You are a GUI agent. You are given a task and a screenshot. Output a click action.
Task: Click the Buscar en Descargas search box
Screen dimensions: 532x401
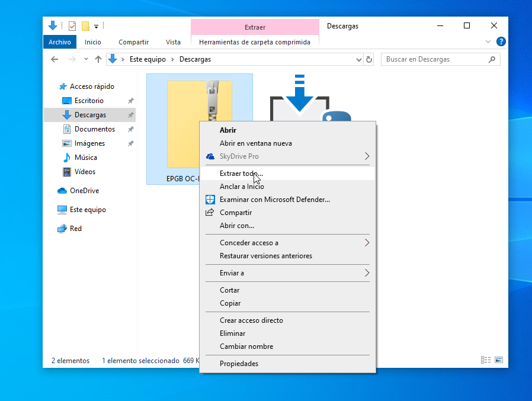click(x=435, y=59)
